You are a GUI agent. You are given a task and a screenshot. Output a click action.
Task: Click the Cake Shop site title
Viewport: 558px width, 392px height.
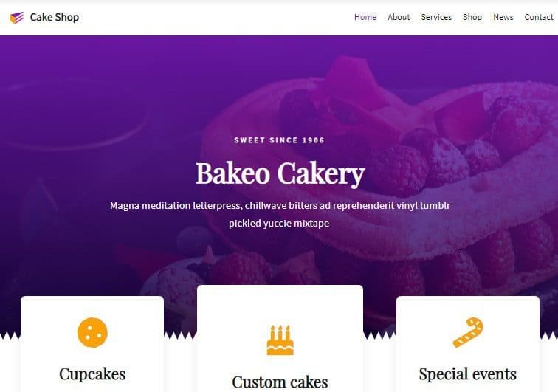click(x=55, y=17)
